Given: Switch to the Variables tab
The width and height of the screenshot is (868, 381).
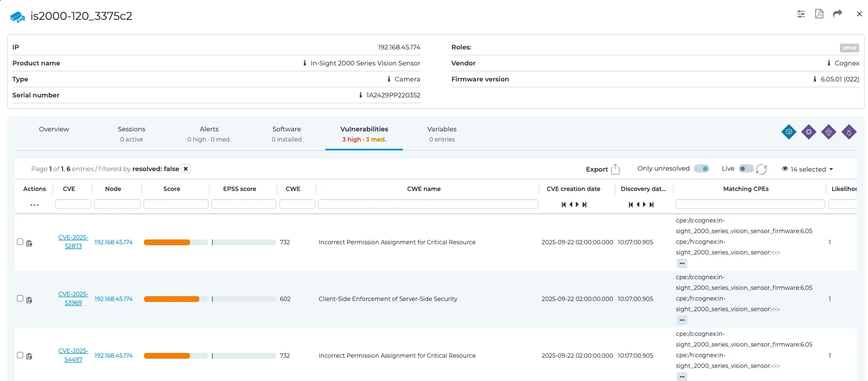Looking at the screenshot, I should coord(442,134).
